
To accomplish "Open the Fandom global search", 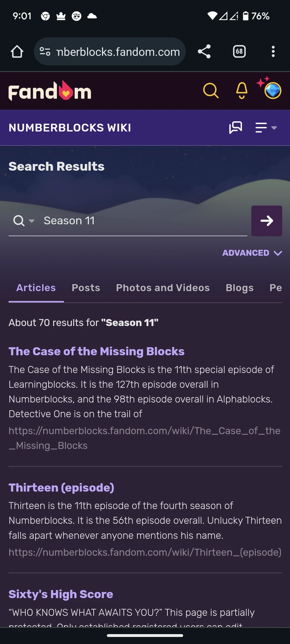I will 211,91.
